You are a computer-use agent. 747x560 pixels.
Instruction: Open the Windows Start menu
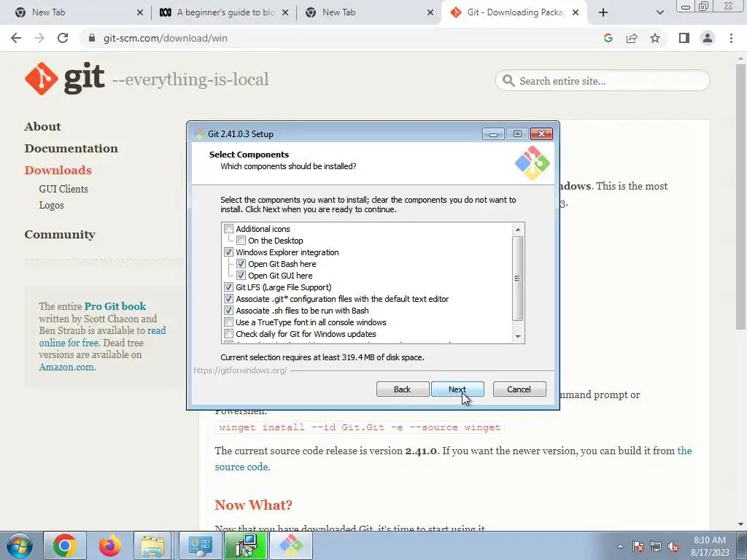[x=19, y=545]
